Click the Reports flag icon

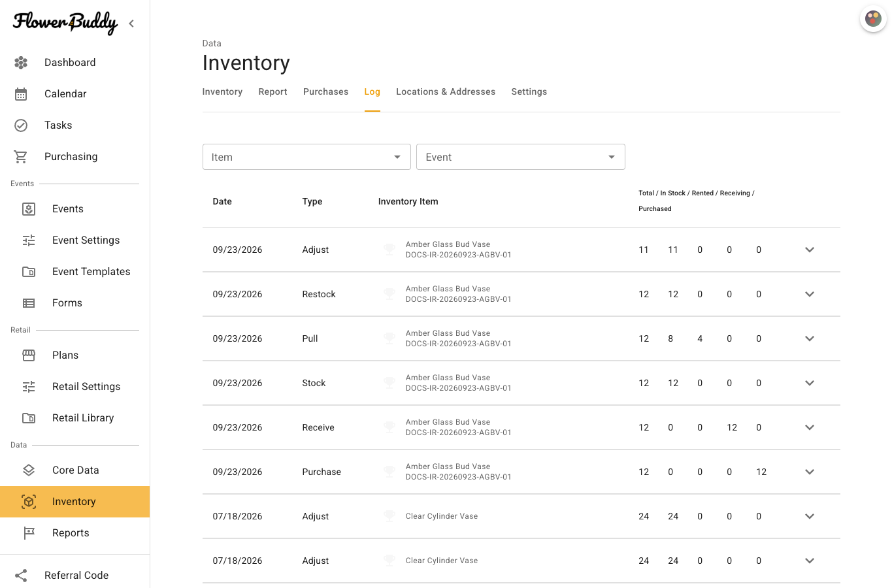(29, 533)
